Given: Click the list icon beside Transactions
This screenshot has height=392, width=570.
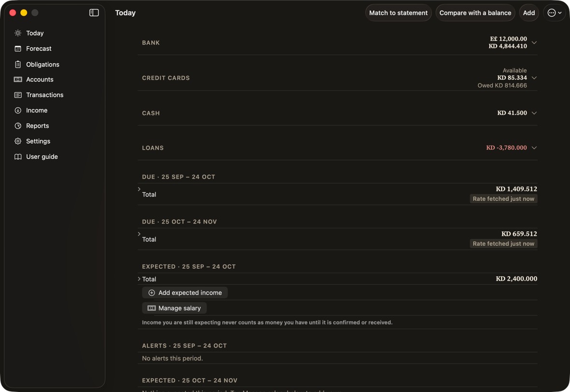Looking at the screenshot, I should [x=18, y=95].
